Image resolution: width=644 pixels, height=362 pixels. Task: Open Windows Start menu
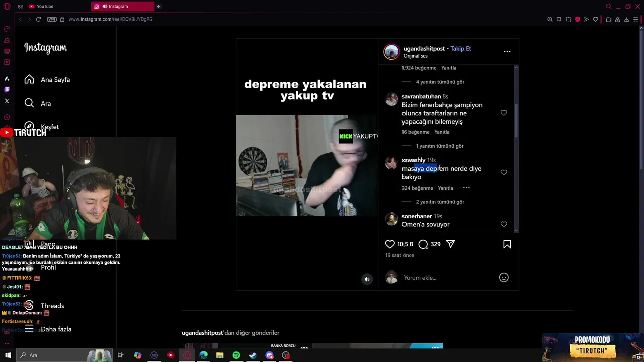[8, 355]
